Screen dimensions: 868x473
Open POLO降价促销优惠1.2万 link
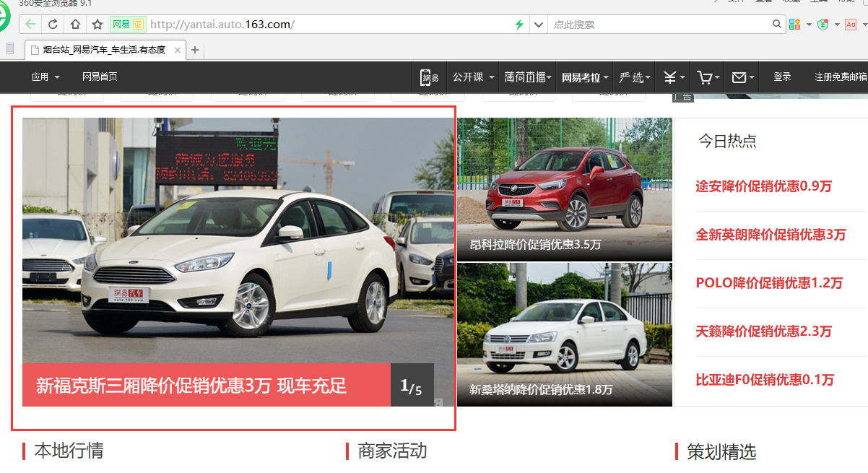[x=769, y=283]
